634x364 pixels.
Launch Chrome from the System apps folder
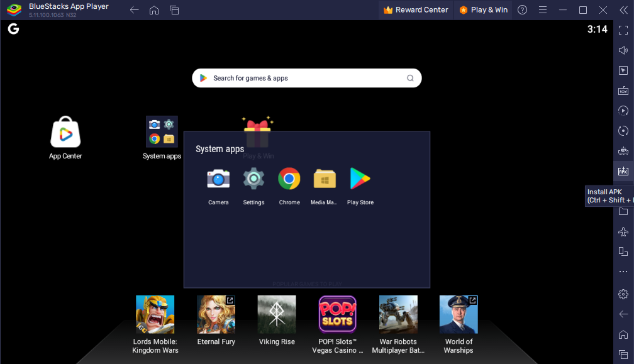[289, 179]
